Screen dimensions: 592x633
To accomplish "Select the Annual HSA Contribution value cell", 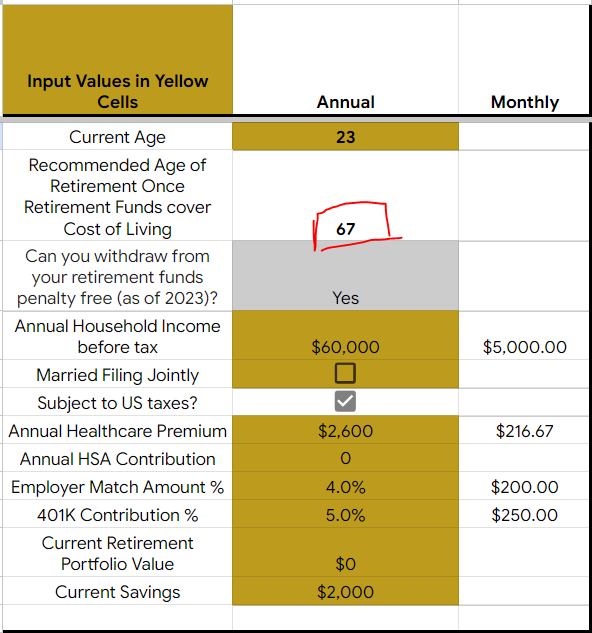I will [346, 458].
